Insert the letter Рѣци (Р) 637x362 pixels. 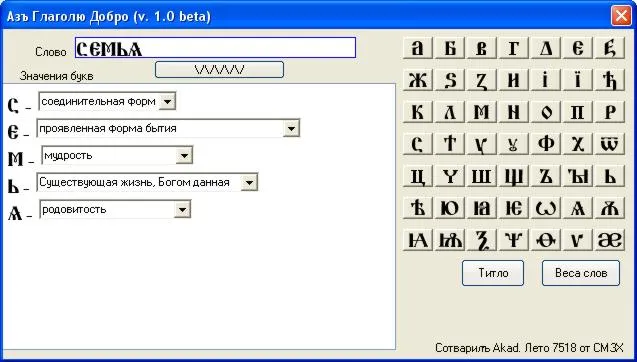pyautogui.click(x=610, y=112)
